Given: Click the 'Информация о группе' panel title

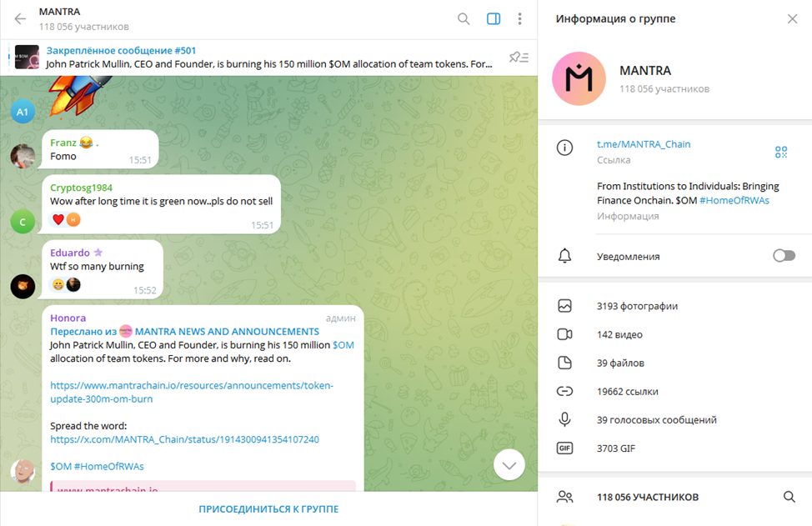Looking at the screenshot, I should [x=616, y=18].
